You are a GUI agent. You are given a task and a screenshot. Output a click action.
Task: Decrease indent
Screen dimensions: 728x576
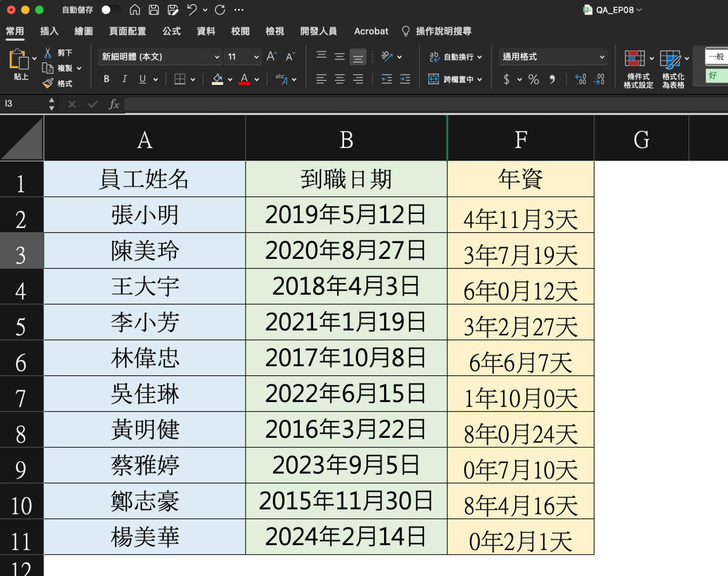(x=386, y=79)
